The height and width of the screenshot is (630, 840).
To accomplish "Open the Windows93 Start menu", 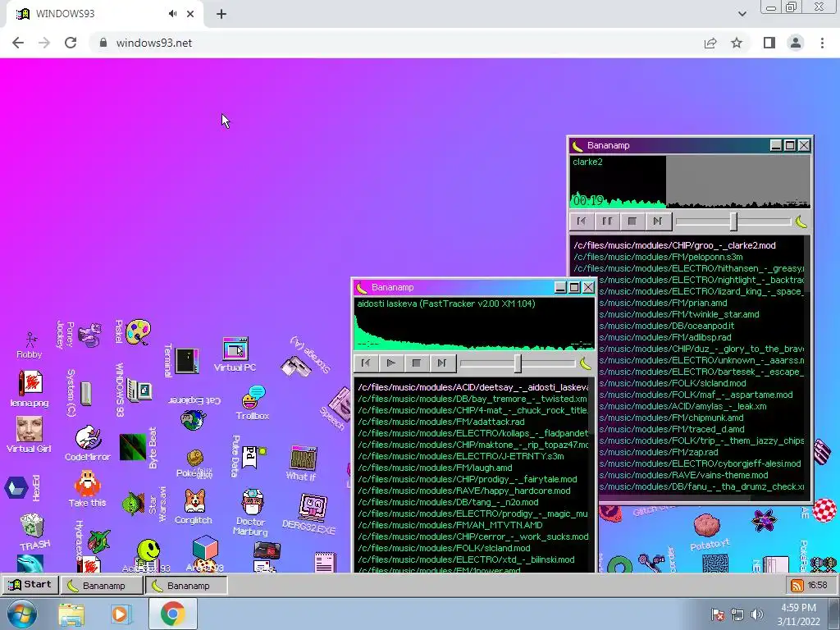I will pyautogui.click(x=30, y=584).
